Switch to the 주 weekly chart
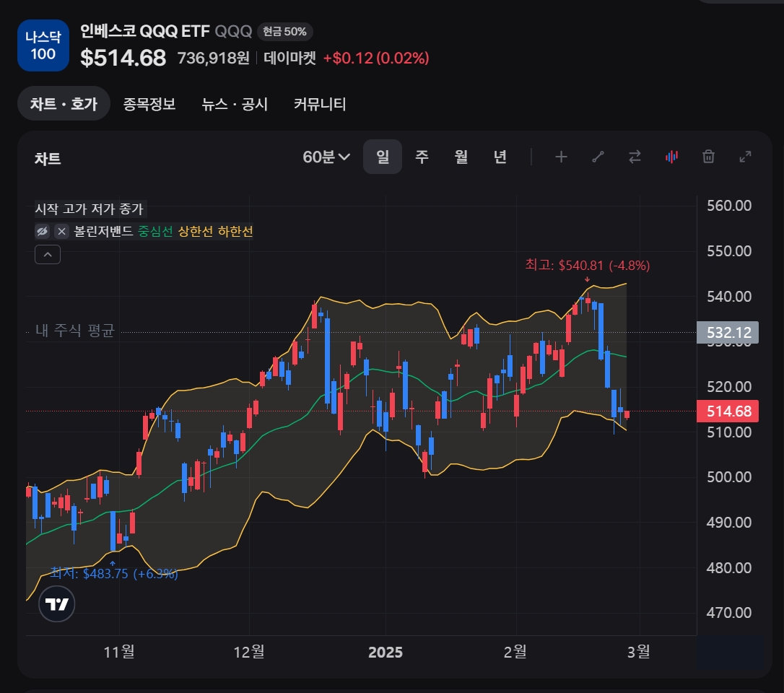This screenshot has width=784, height=693. pyautogui.click(x=422, y=157)
